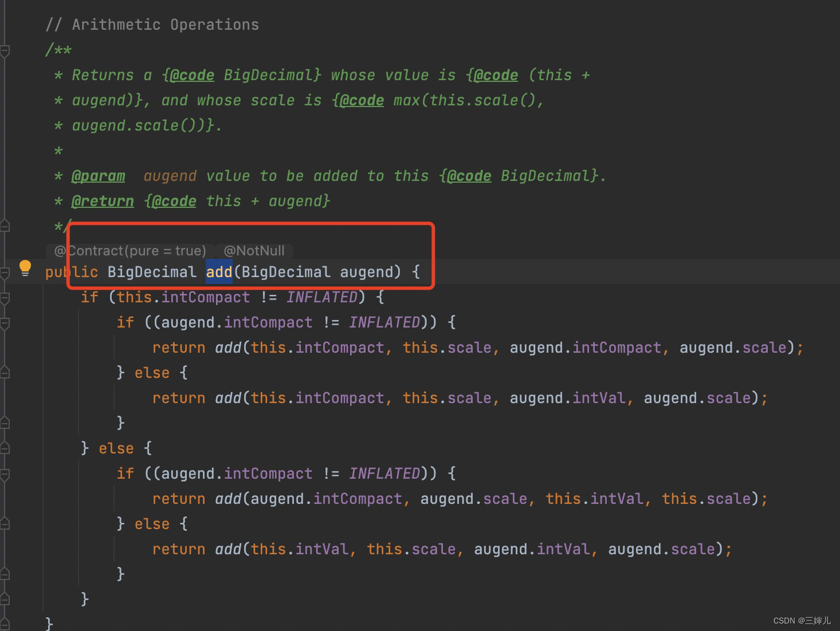840x631 pixels.
Task: Click "this + augend}" on the @return line
Action: [x=268, y=201]
